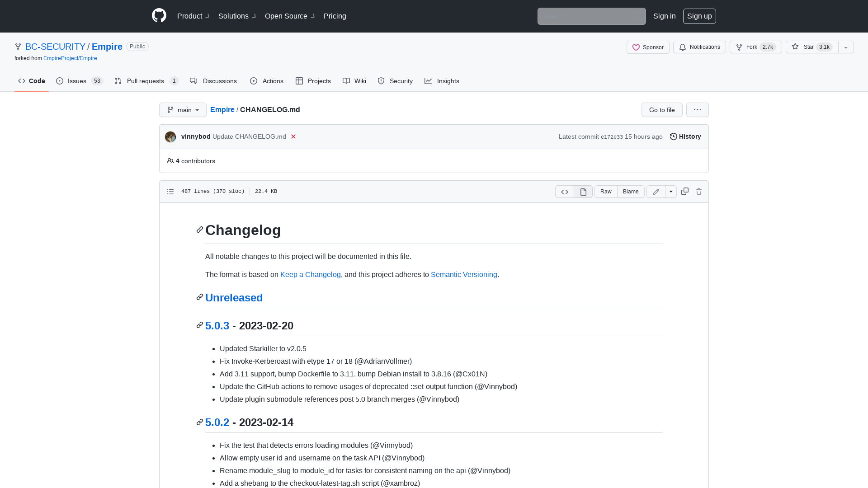Open commit e172e33 link
The image size is (868, 488).
click(x=612, y=137)
